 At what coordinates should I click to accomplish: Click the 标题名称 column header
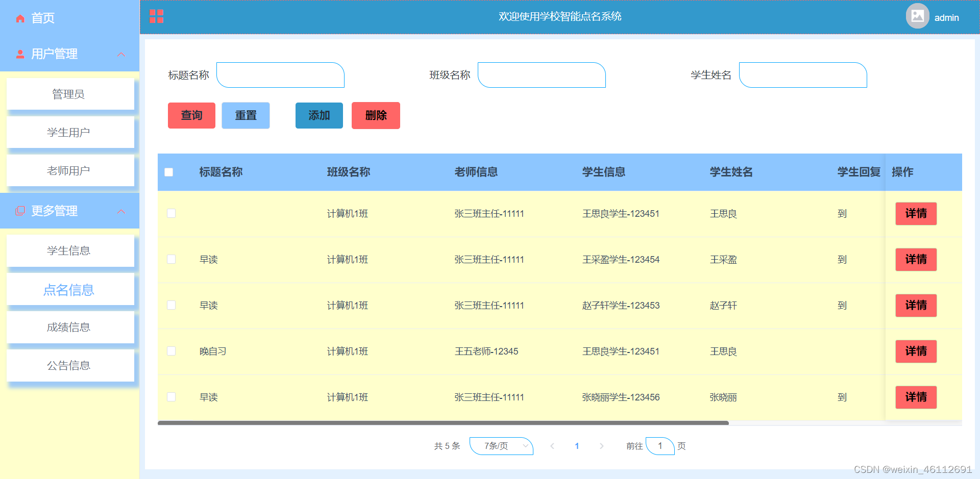(x=220, y=172)
